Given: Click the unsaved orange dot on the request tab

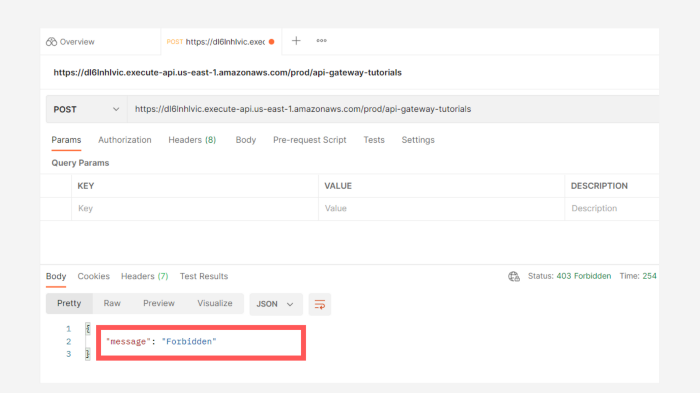Looking at the screenshot, I should point(271,42).
